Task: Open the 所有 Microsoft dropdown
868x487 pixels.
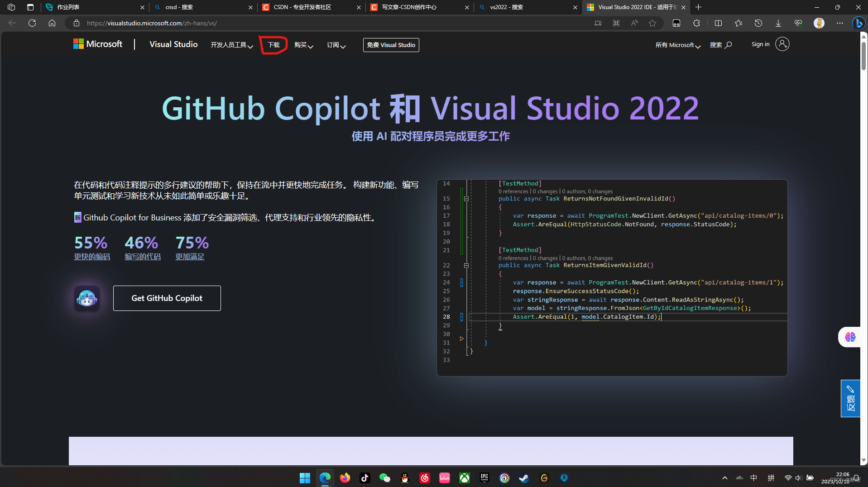Action: coord(677,45)
